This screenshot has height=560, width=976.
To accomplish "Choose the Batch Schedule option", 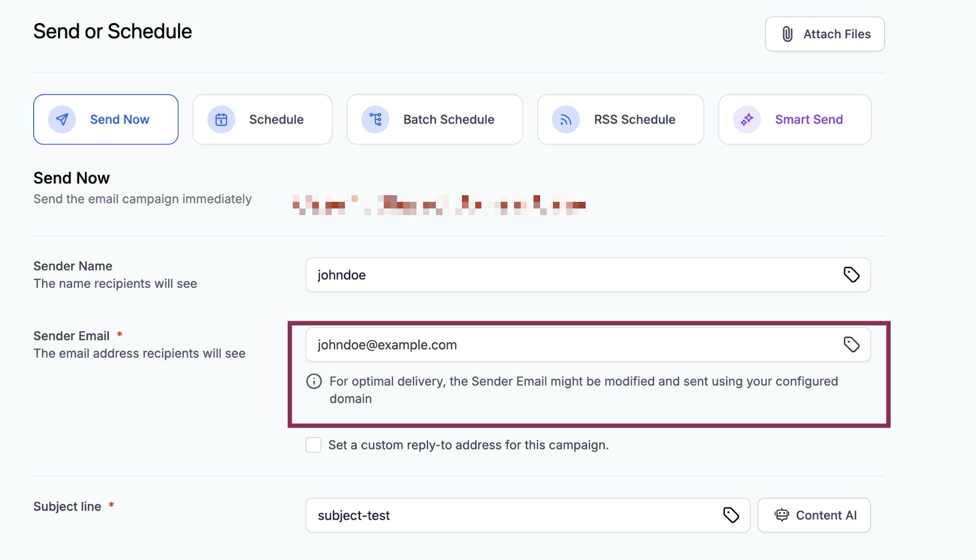I will coord(449,120).
